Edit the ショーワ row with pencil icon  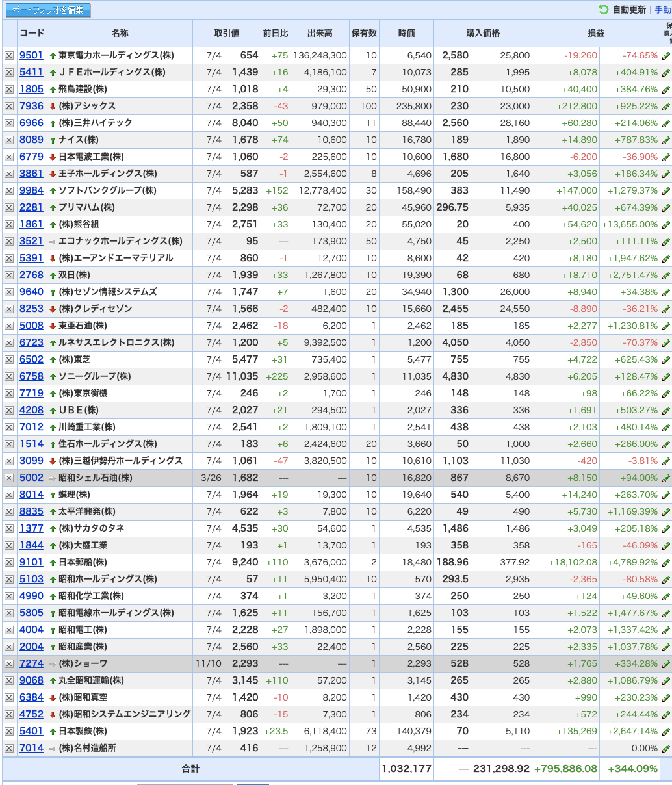click(x=666, y=663)
